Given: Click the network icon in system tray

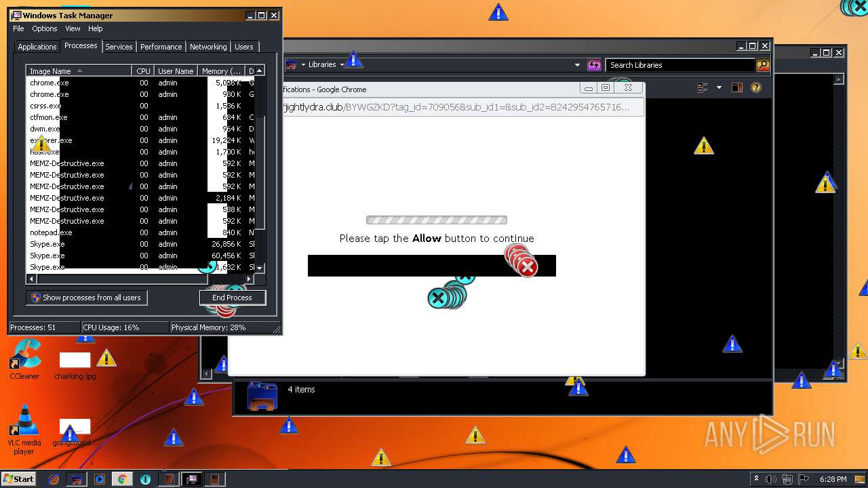Looking at the screenshot, I should click(x=786, y=479).
